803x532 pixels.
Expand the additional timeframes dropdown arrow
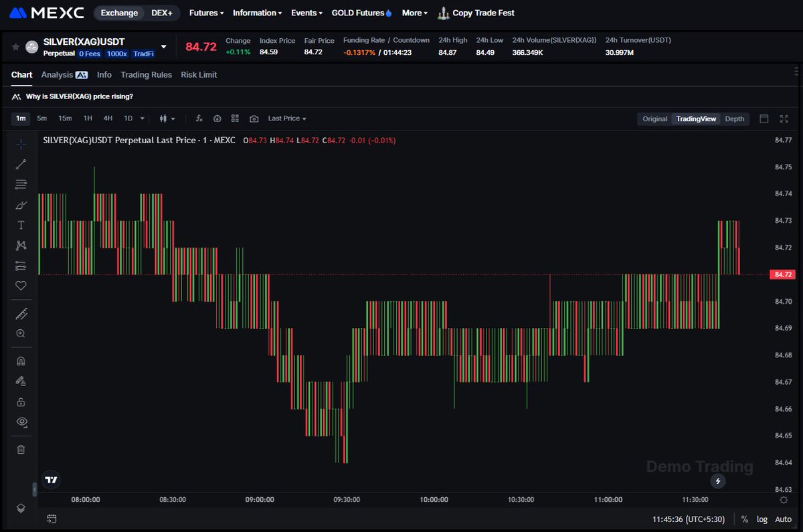143,118
